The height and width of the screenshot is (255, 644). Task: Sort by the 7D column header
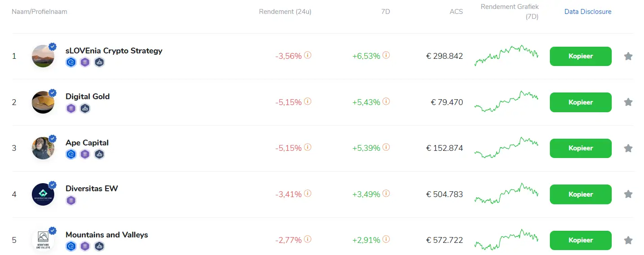385,12
